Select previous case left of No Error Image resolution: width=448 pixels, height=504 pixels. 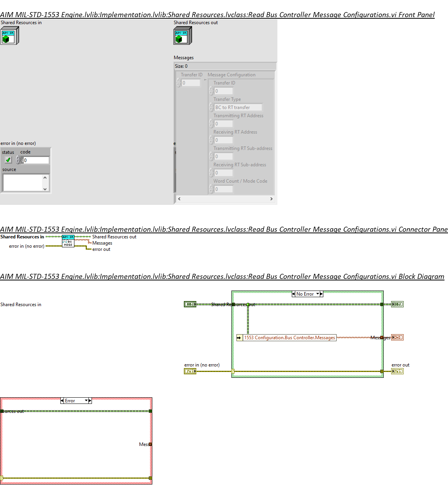pos(293,294)
